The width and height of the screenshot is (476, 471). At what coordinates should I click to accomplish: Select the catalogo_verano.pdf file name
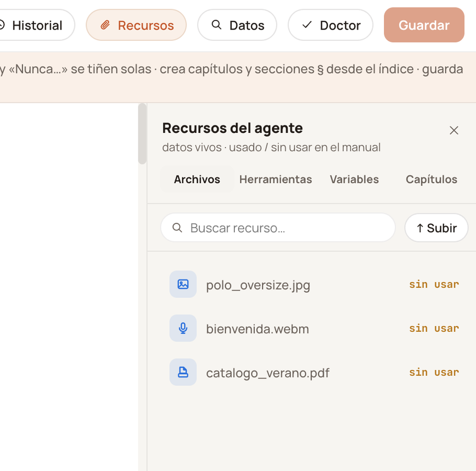268,373
